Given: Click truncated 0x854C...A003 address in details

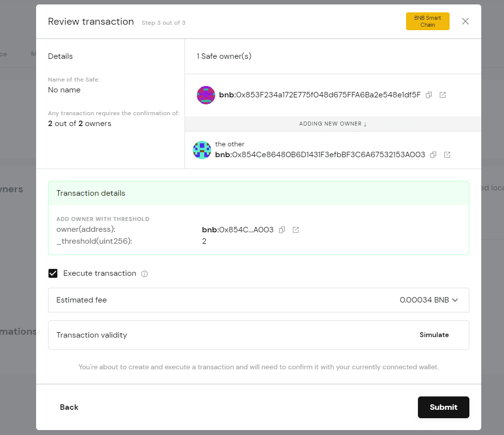Looking at the screenshot, I should point(238,230).
